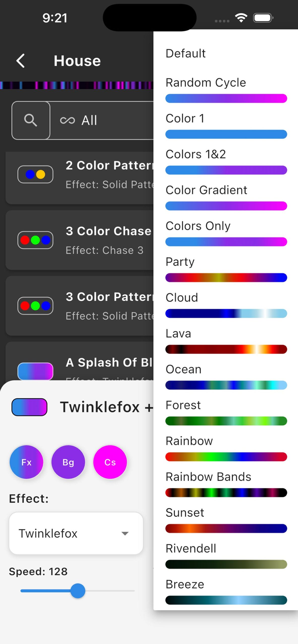Image resolution: width=298 pixels, height=644 pixels.
Task: Tap the 2 Color Pattern blue-yellow icon
Action: click(x=35, y=174)
